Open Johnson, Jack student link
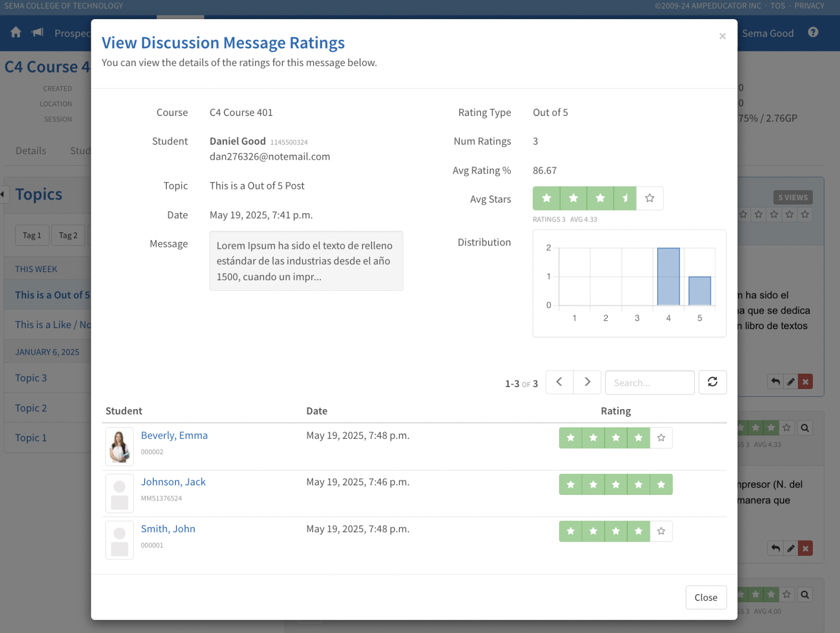The image size is (840, 633). pyautogui.click(x=173, y=482)
